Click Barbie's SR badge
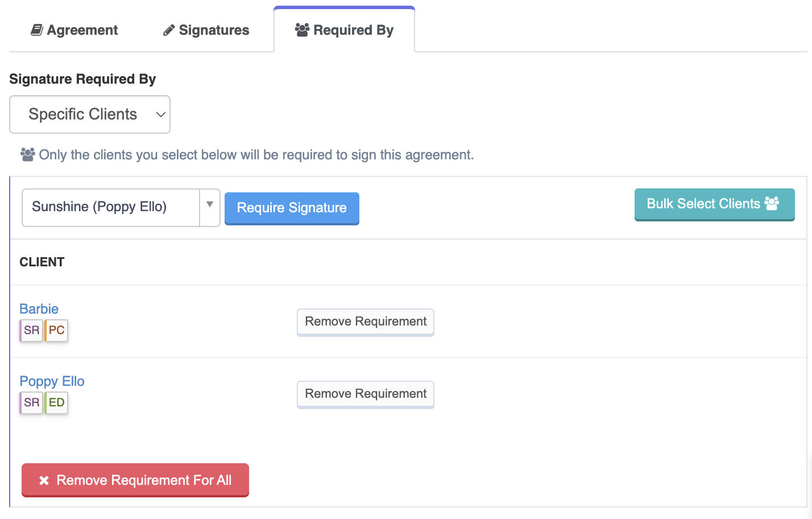Screen dimensions: 812x519 [x=31, y=330]
